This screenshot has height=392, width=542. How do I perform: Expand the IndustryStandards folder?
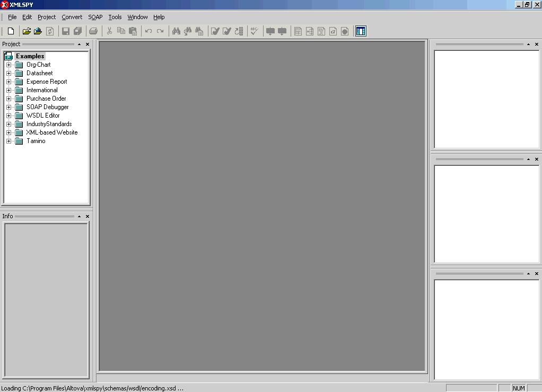coord(8,124)
